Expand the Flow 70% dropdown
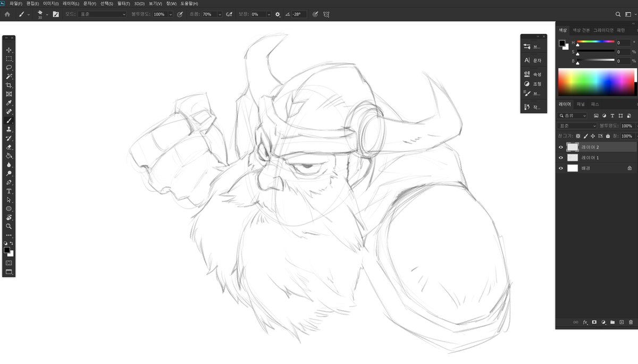Image resolution: width=638 pixels, height=364 pixels. pyautogui.click(x=220, y=14)
